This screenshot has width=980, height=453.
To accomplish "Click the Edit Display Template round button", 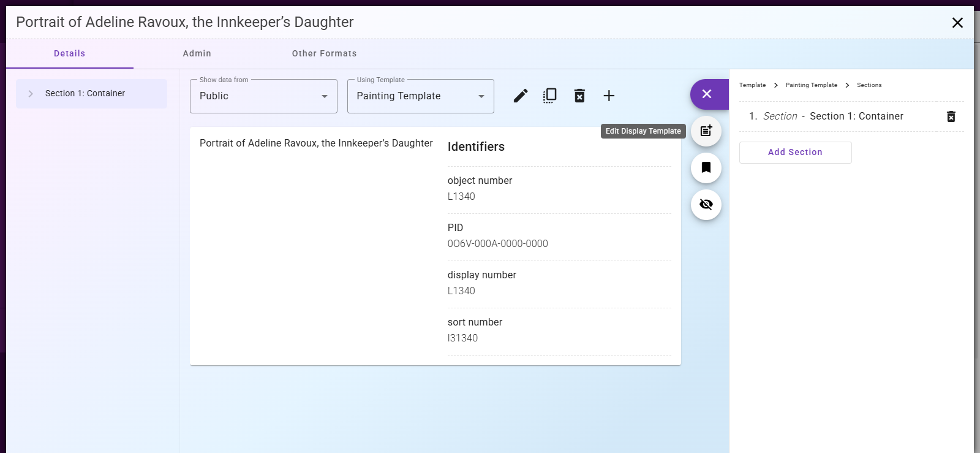I will tap(706, 131).
